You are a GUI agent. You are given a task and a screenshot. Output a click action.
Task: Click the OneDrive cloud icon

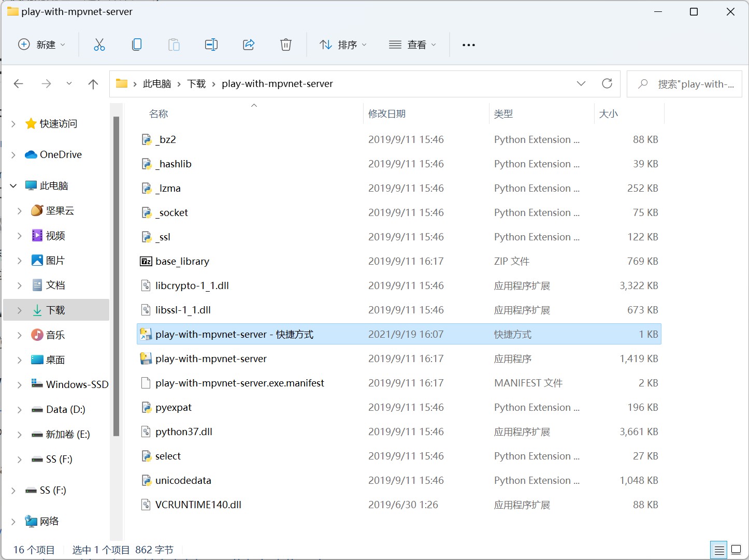point(31,155)
